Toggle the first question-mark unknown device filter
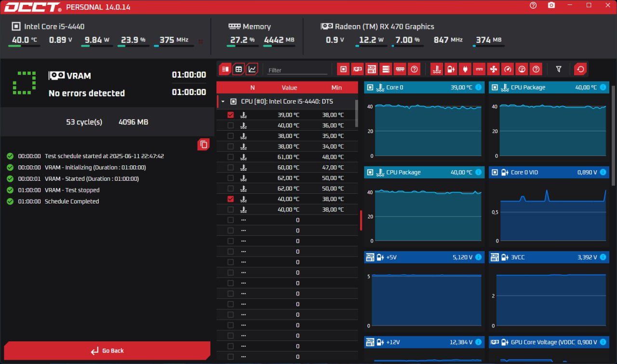 pos(414,69)
